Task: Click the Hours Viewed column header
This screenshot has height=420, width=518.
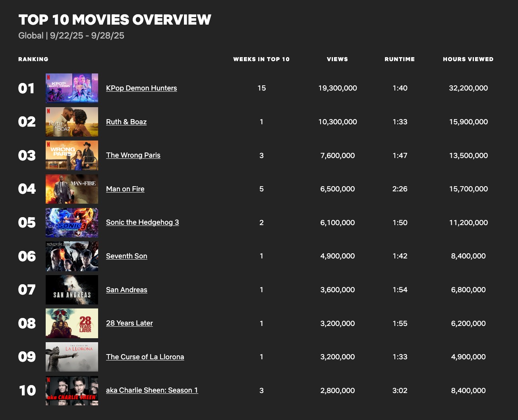Action: point(468,59)
